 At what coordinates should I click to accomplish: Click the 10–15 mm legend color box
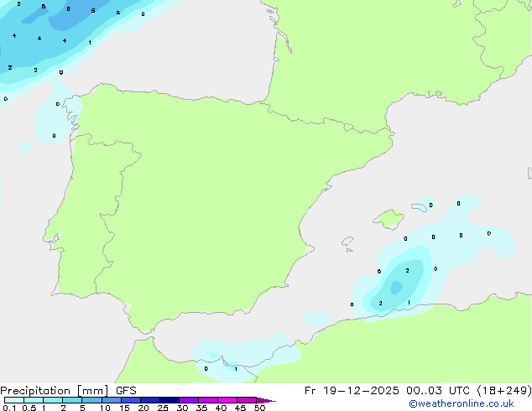tap(112, 400)
